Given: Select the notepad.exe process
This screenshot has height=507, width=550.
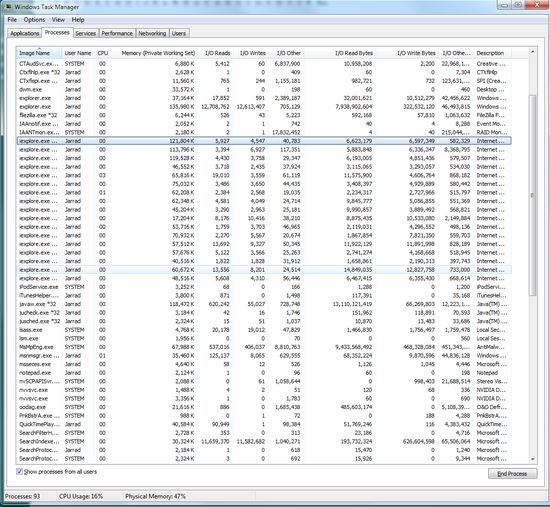Looking at the screenshot, I should coord(264,373).
